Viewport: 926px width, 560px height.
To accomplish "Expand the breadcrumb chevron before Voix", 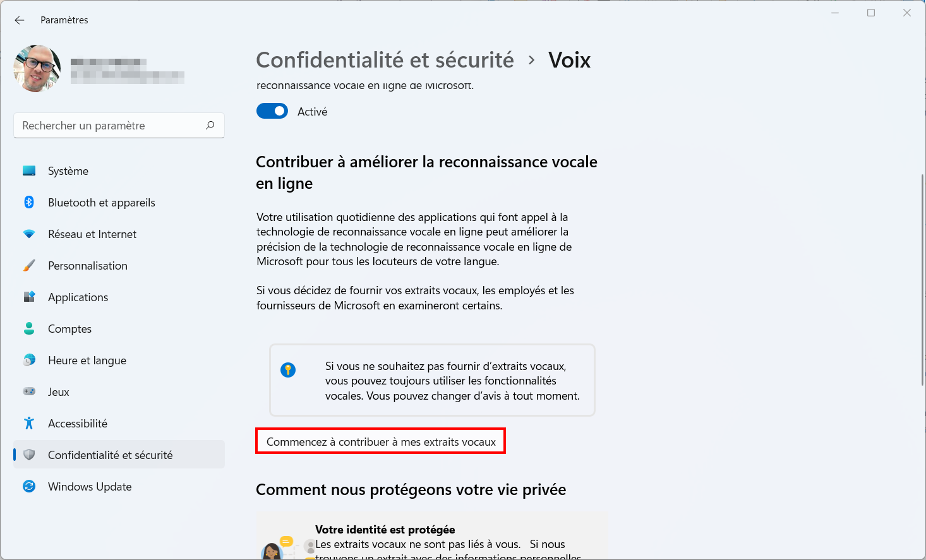I will click(532, 60).
